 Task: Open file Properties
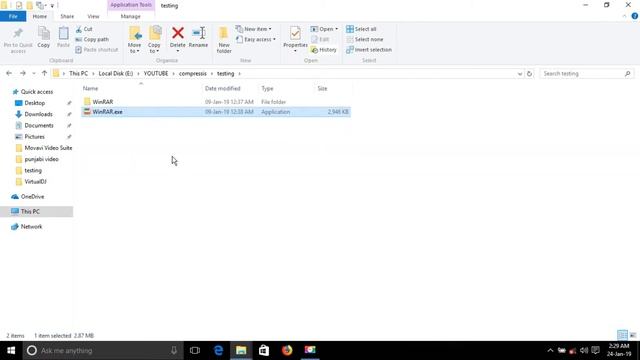295,39
